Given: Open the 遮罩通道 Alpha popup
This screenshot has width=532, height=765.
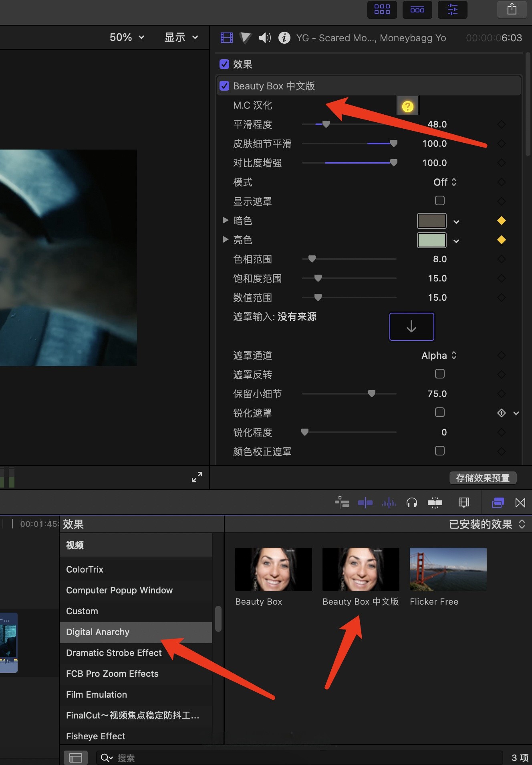Looking at the screenshot, I should (439, 355).
